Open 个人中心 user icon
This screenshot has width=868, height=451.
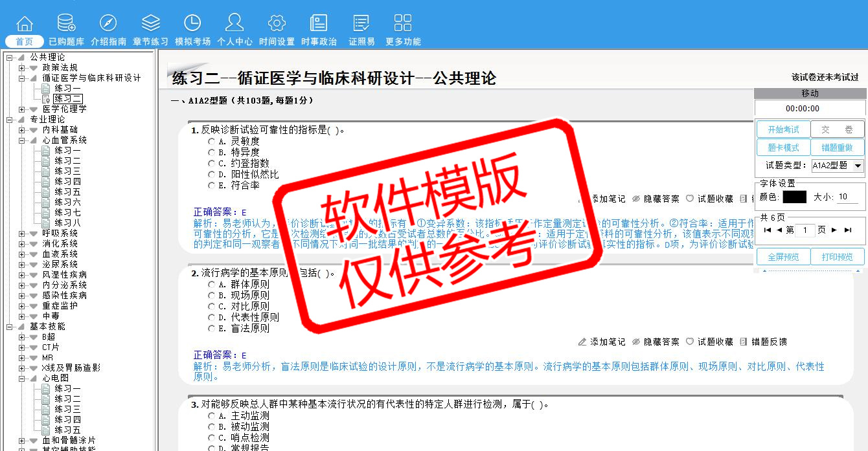tap(234, 24)
